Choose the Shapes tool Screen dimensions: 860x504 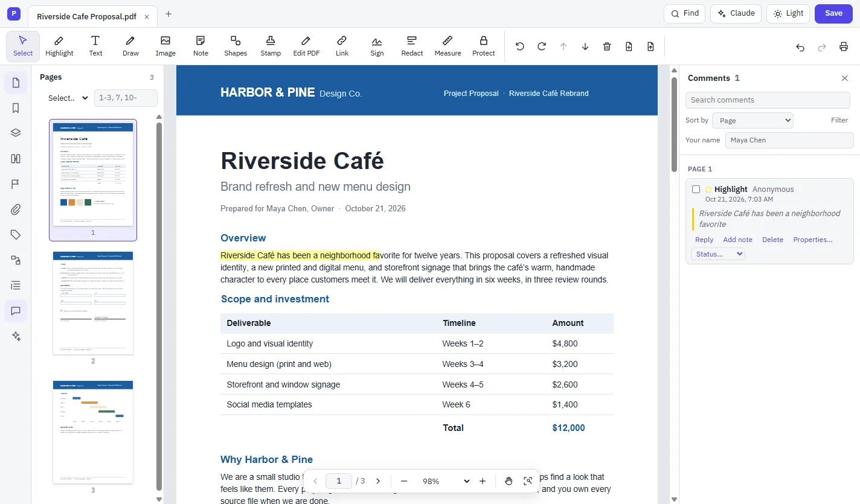(236, 46)
